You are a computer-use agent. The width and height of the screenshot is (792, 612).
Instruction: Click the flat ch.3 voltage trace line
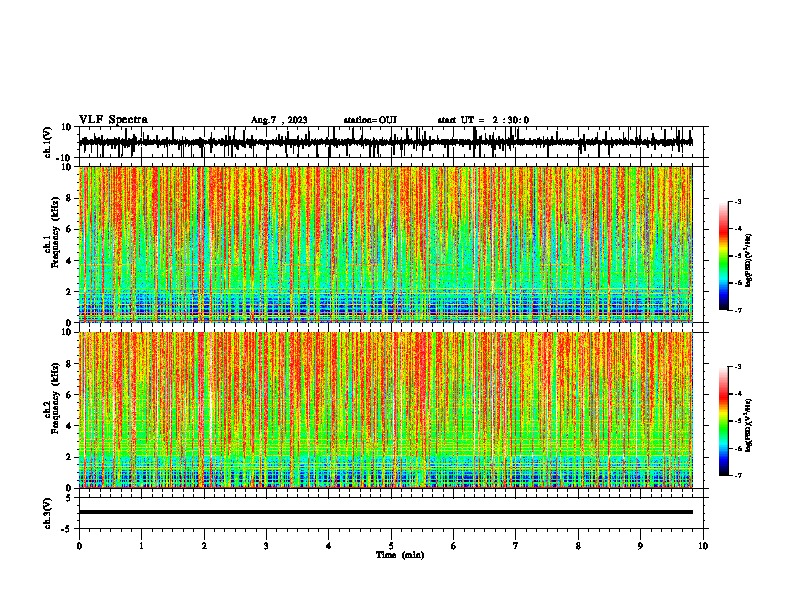tap(385, 512)
